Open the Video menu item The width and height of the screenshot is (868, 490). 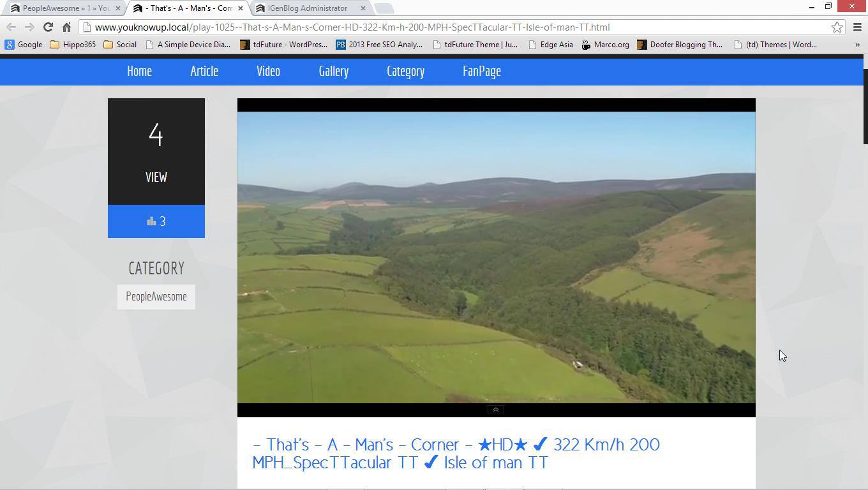pos(268,71)
